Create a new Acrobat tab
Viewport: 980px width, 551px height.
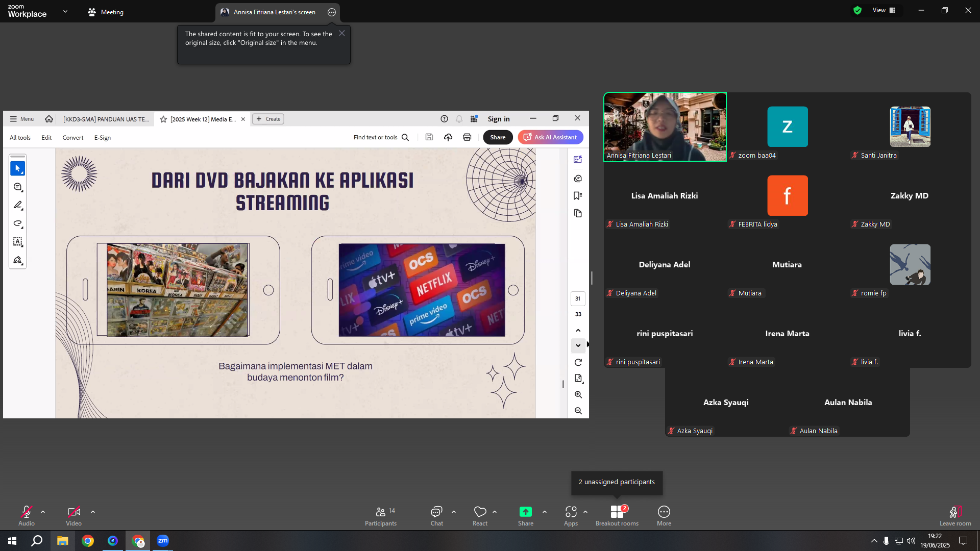tap(268, 119)
